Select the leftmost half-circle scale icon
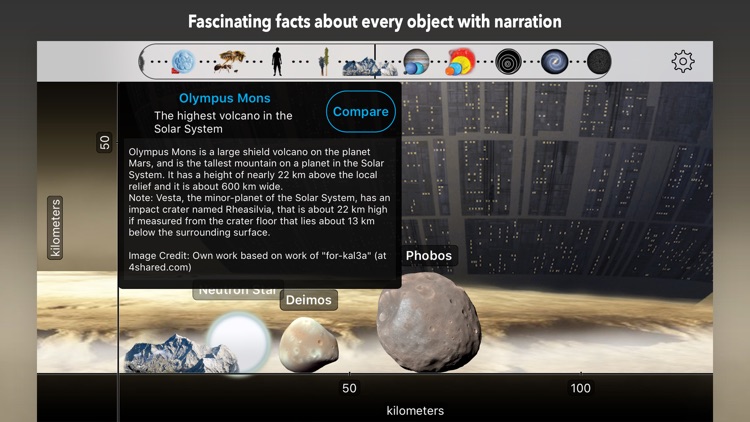 (x=142, y=62)
